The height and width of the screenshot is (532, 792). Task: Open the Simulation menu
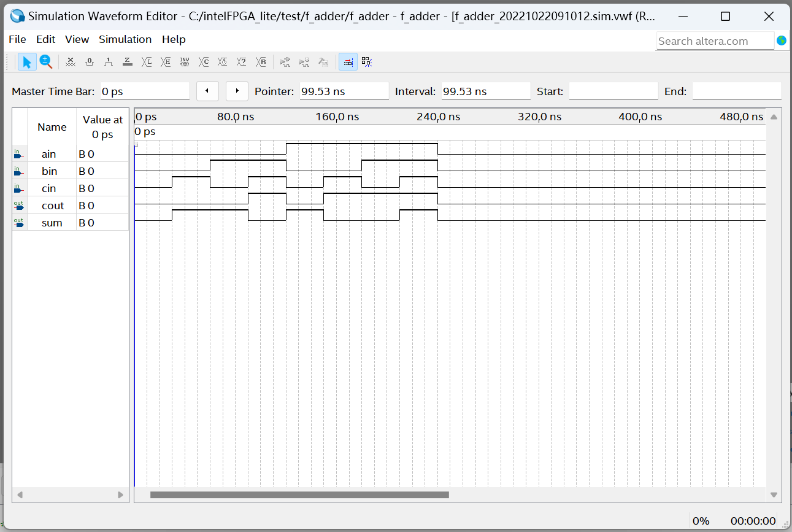125,39
